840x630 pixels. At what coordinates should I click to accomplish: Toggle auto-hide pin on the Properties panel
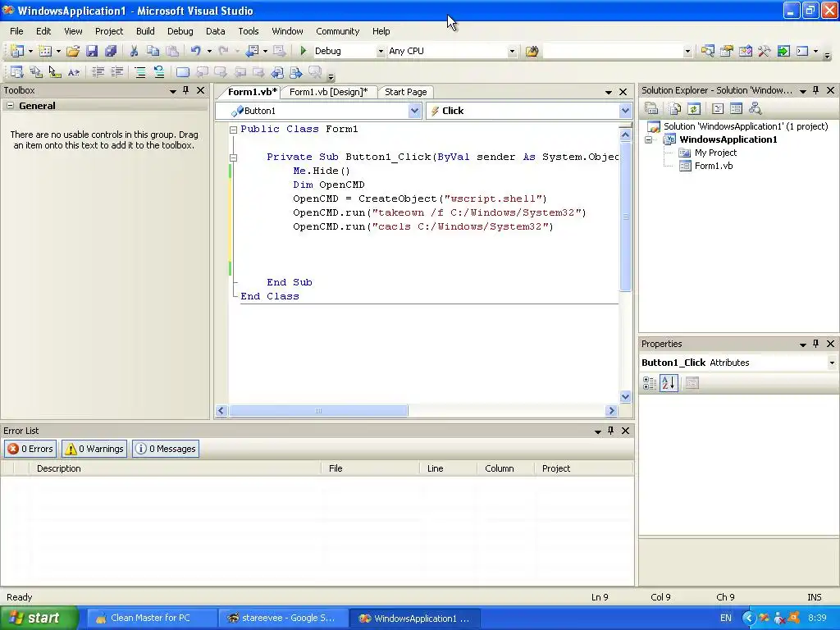point(816,344)
